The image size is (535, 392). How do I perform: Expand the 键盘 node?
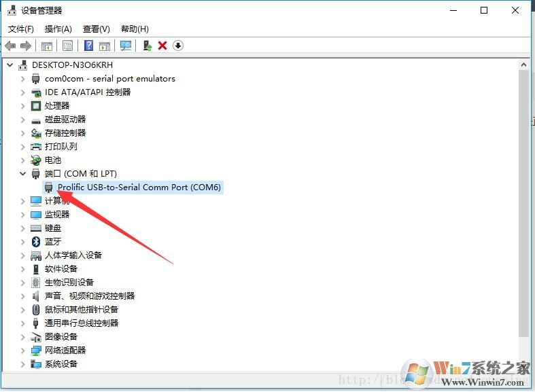coord(23,228)
